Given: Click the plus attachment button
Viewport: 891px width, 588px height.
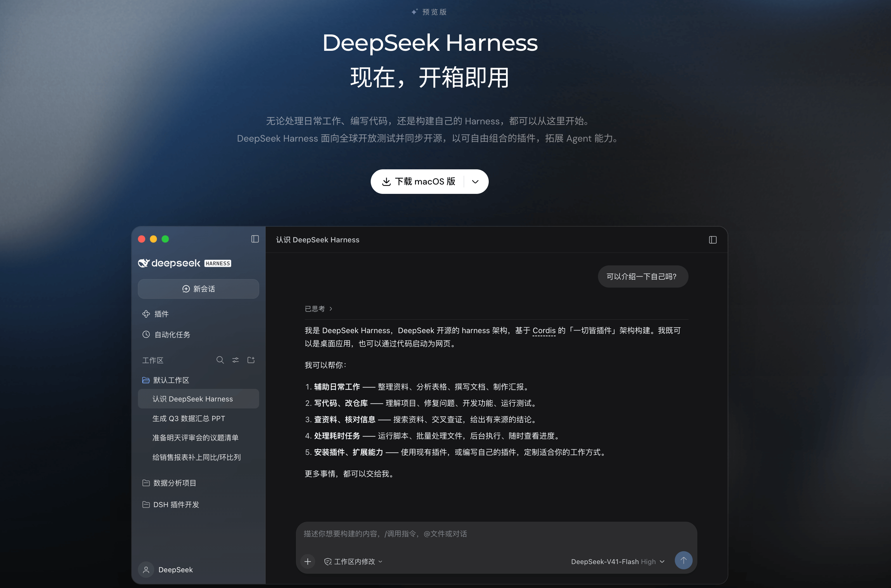Looking at the screenshot, I should pos(308,561).
